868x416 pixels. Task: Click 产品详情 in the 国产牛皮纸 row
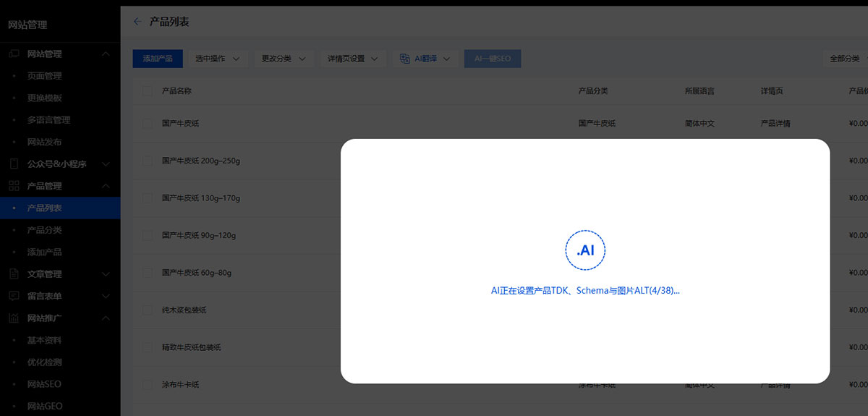[775, 123]
